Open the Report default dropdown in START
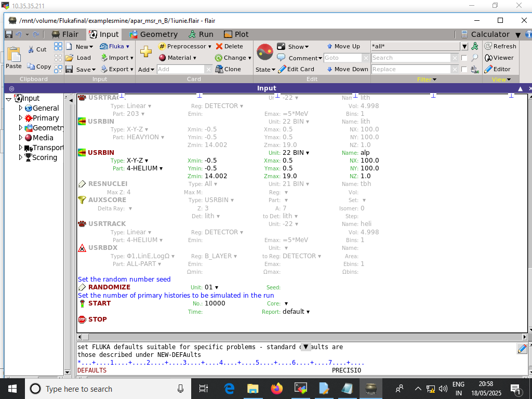The image size is (532, 399). (296, 312)
